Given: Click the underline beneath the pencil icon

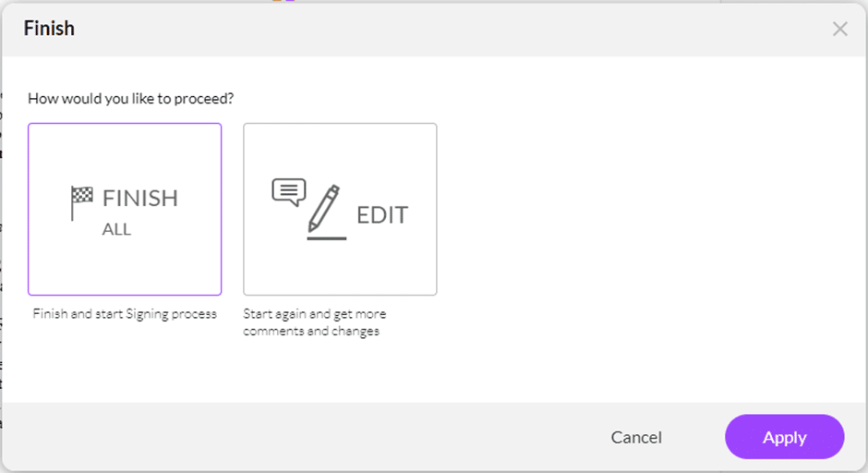Looking at the screenshot, I should [326, 238].
